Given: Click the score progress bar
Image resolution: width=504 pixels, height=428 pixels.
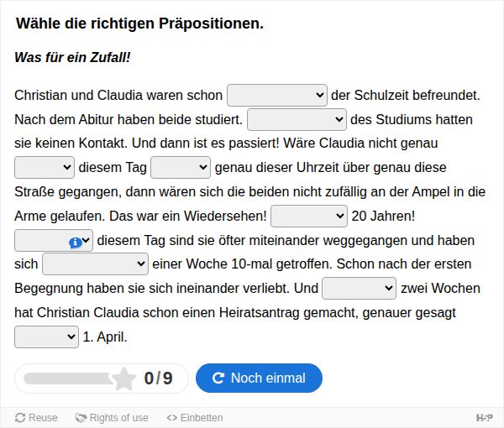Looking at the screenshot, I should coord(69,378).
